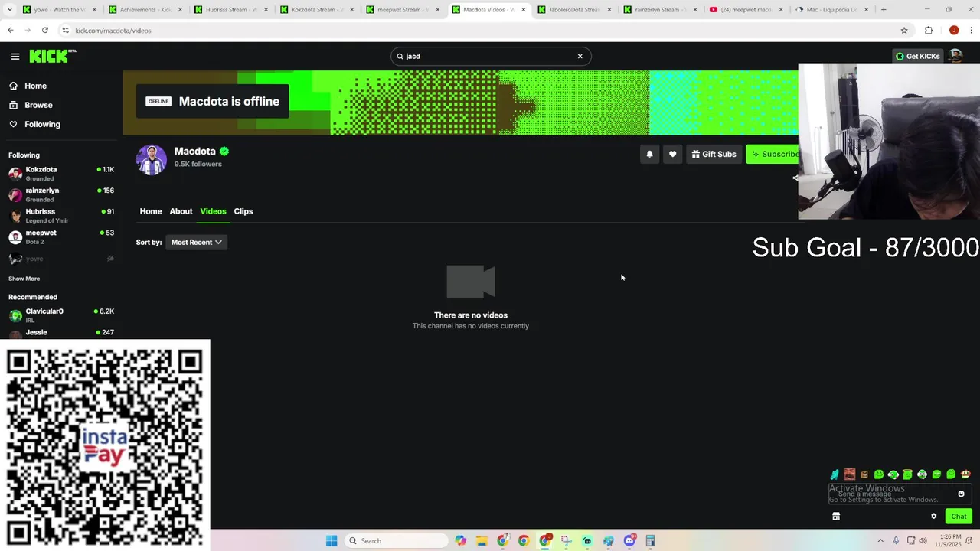Click the KICK logo
The height and width of the screenshot is (551, 980).
52,56
